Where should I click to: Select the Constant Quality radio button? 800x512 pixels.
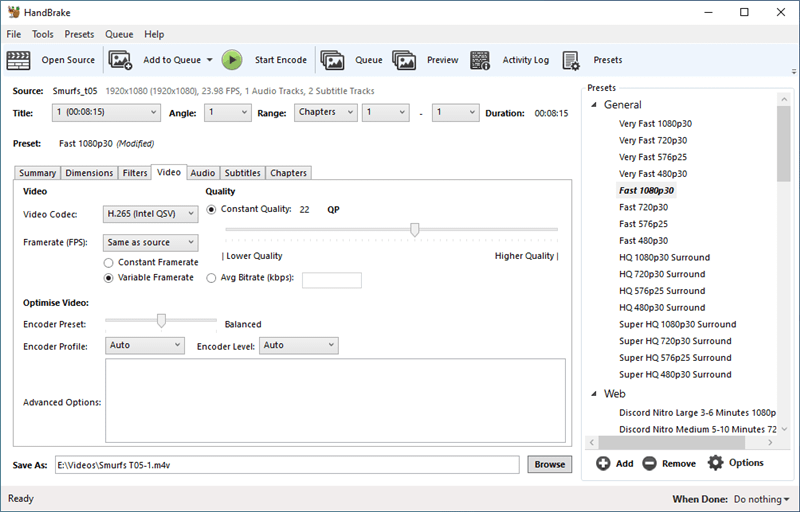click(x=211, y=210)
